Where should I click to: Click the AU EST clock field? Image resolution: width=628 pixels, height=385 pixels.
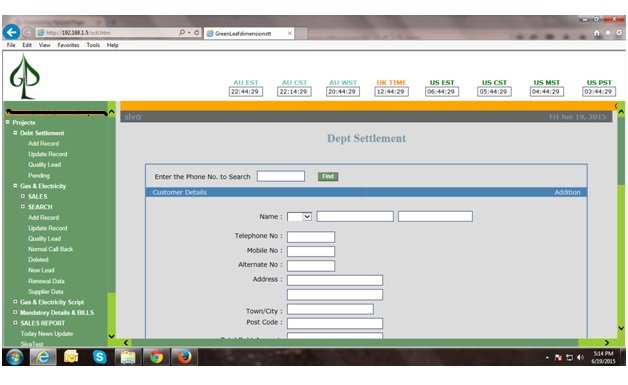[246, 92]
